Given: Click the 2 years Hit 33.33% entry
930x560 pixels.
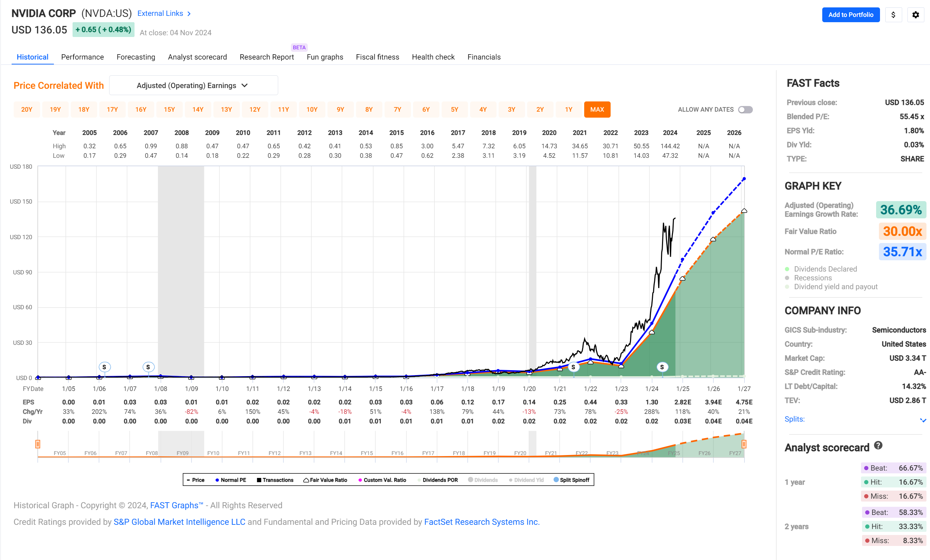Looking at the screenshot, I should [x=893, y=527].
